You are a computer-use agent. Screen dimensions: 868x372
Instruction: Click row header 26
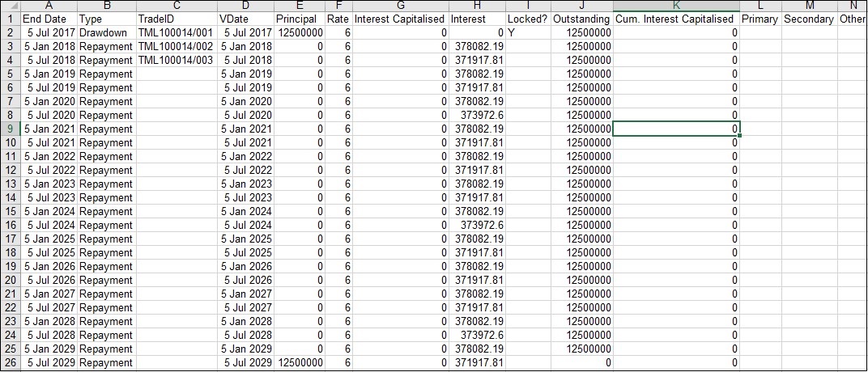click(x=10, y=362)
